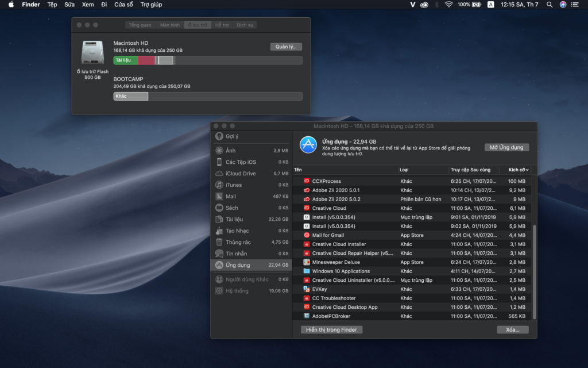The height and width of the screenshot is (368, 588).
Task: Click the application list scrollbar
Action: click(x=534, y=272)
